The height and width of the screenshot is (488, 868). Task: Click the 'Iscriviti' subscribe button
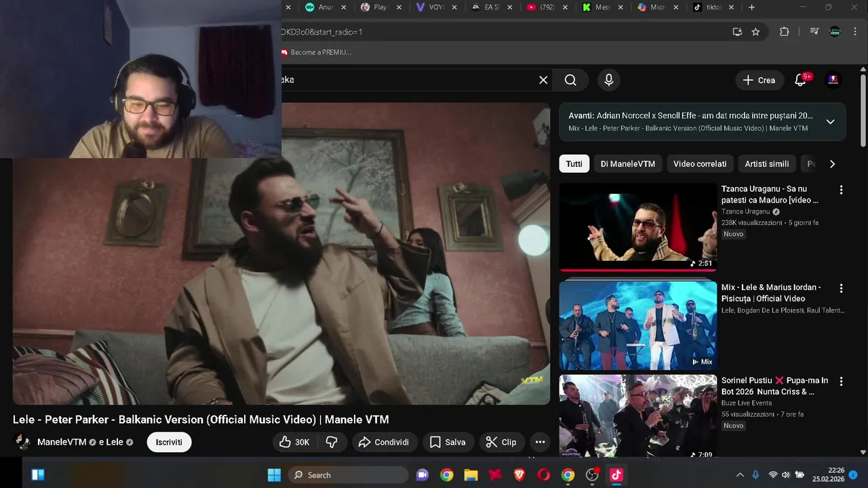(169, 442)
